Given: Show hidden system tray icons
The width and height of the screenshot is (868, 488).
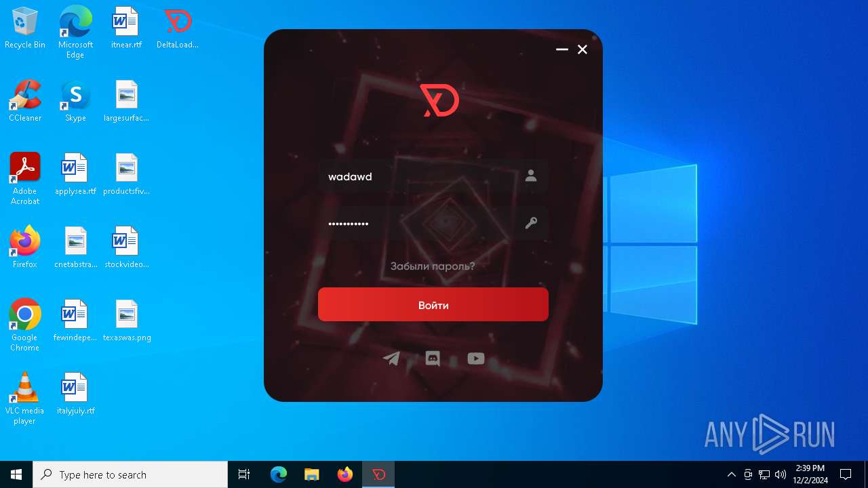Looking at the screenshot, I should coord(731,474).
